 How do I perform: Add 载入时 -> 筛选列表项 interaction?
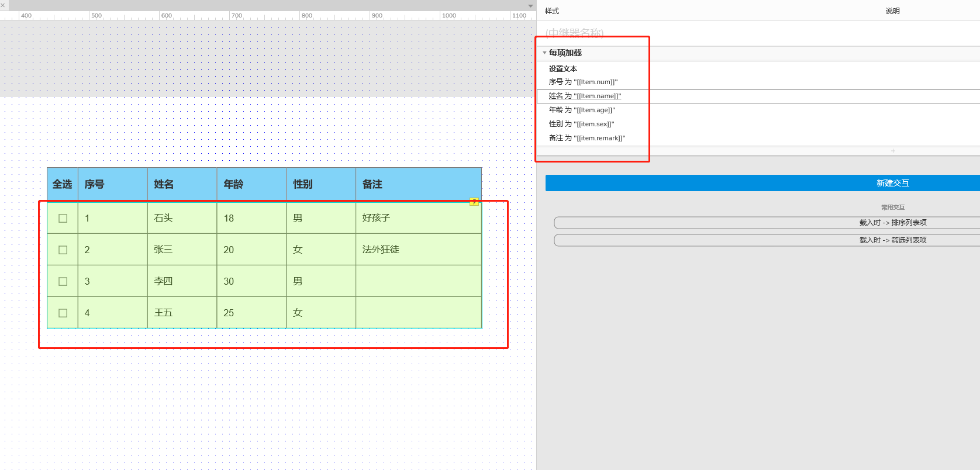[767, 240]
